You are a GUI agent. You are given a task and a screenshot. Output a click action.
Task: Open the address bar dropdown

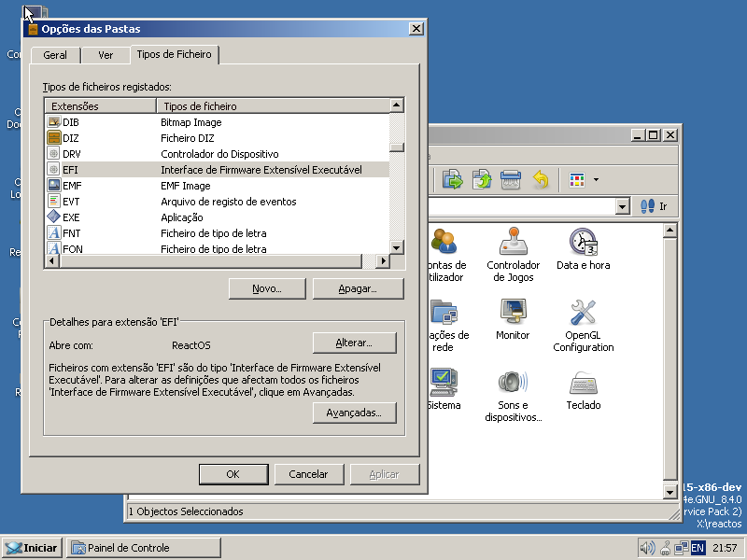pyautogui.click(x=623, y=206)
